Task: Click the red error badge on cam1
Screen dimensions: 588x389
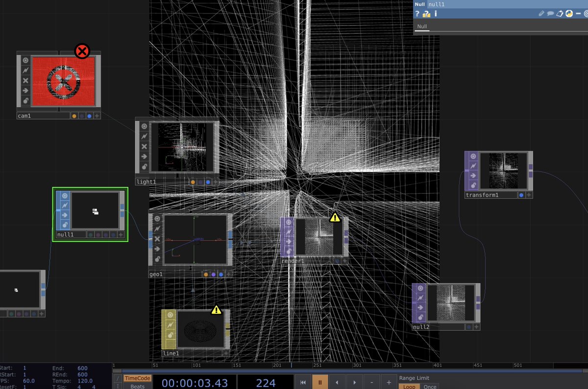Action: [82, 51]
